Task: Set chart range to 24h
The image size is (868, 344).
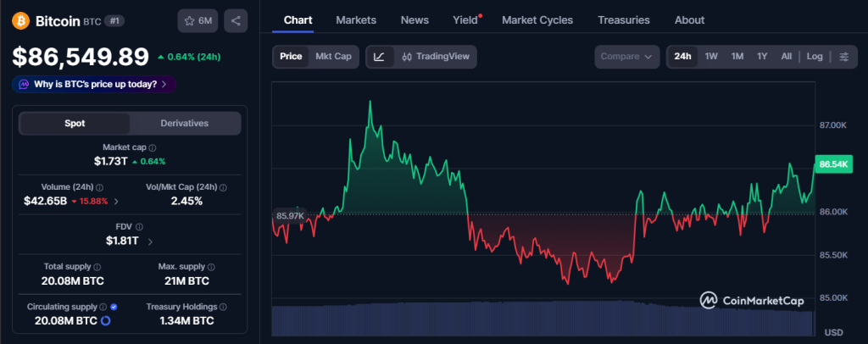Action: tap(682, 57)
